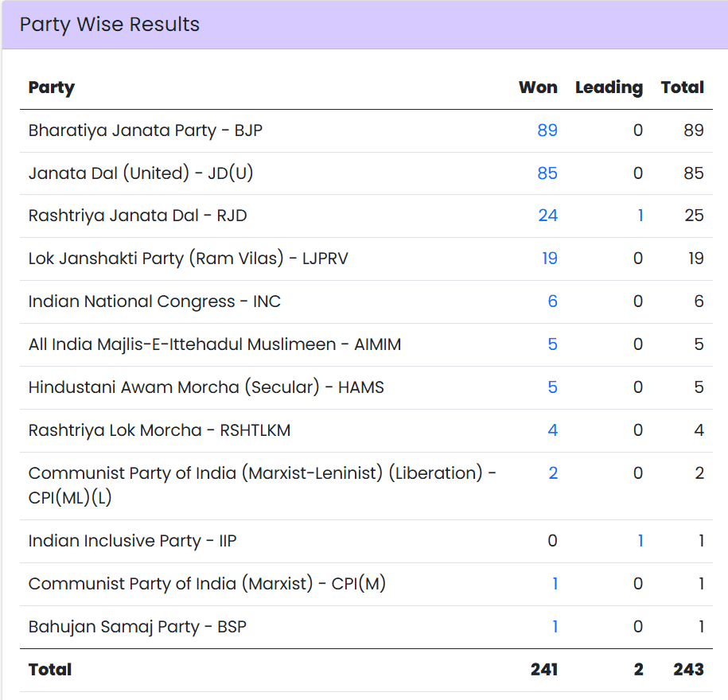This screenshot has height=700, width=728.
Task: Click BJP total value 89
Action: (x=694, y=130)
